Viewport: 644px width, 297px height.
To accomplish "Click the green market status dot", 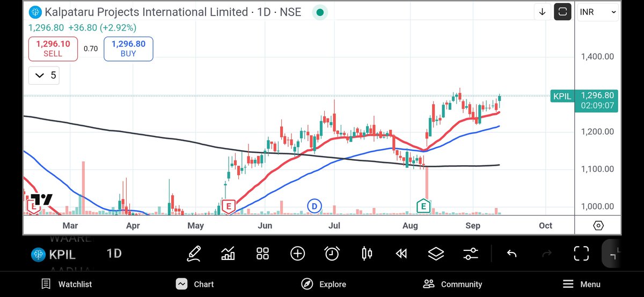I will point(320,12).
